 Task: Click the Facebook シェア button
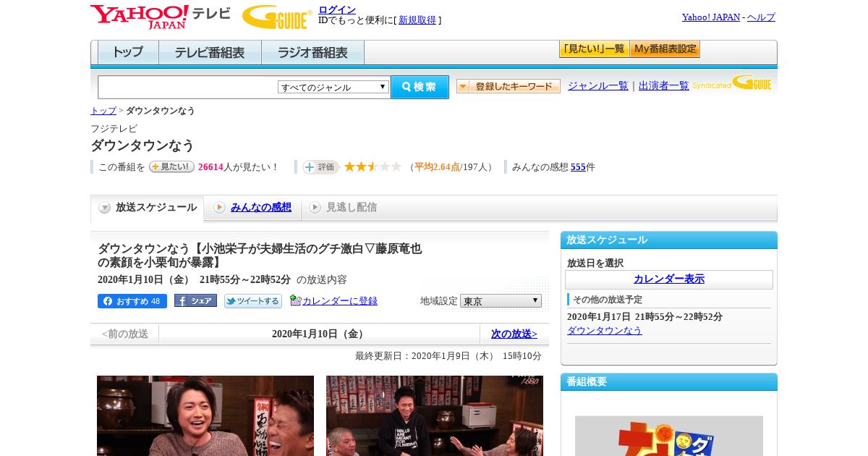[x=195, y=301]
